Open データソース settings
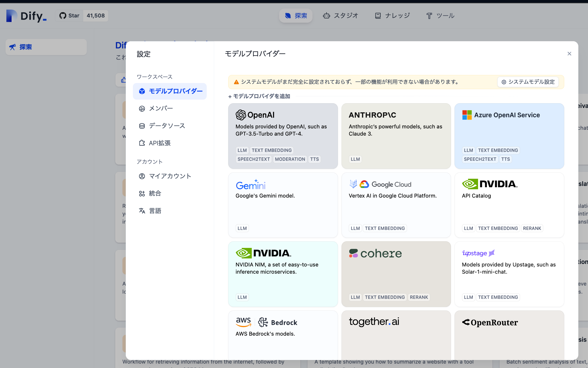This screenshot has width=588, height=368. [x=167, y=125]
